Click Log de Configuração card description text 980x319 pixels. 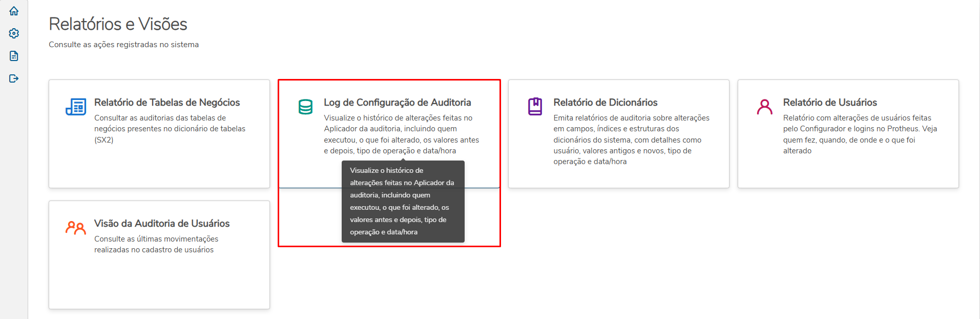401,134
